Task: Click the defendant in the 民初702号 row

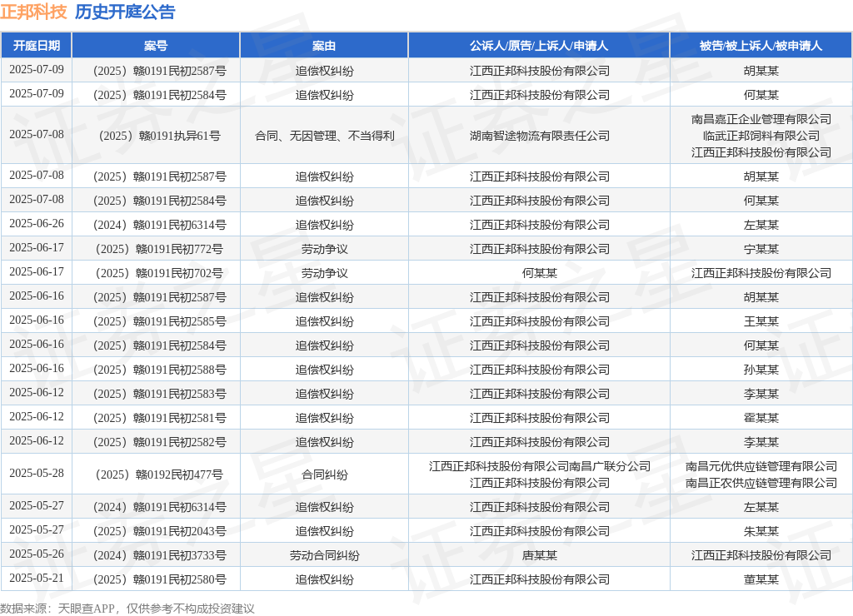Action: tap(761, 273)
